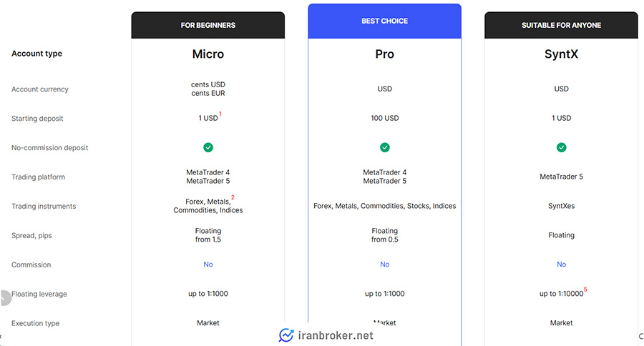644x346 pixels.
Task: Click footnote 1 next to 1 USD
Action: [x=220, y=114]
